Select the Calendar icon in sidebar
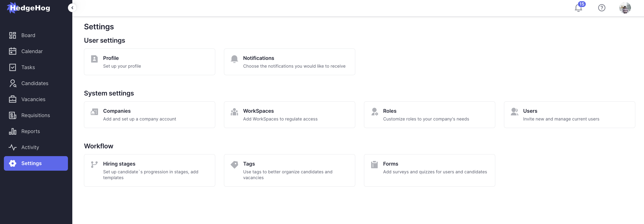This screenshot has width=644, height=224. pos(13,51)
